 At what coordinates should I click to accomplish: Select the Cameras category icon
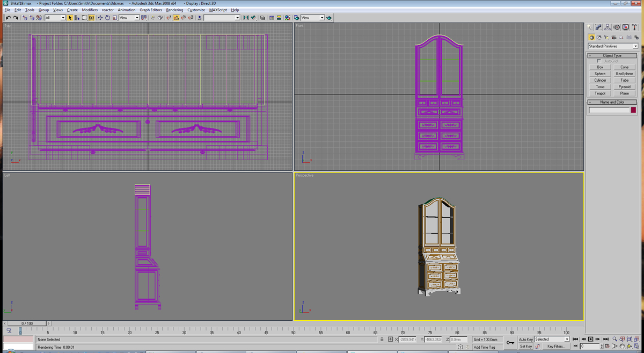click(x=614, y=38)
